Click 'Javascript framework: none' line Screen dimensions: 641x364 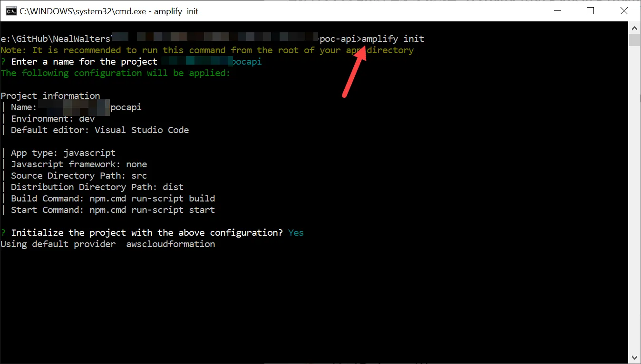79,164
